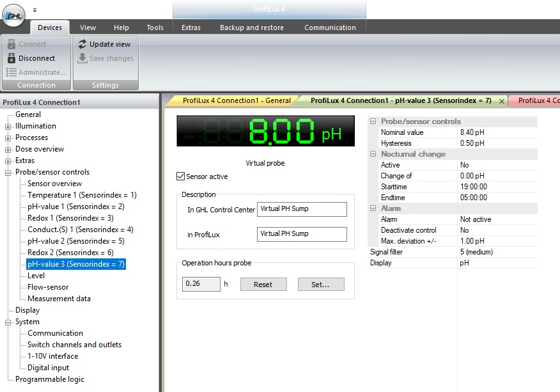Switch to ProfiLux 4 Connection1 - General tab
560x392 pixels.
click(237, 101)
